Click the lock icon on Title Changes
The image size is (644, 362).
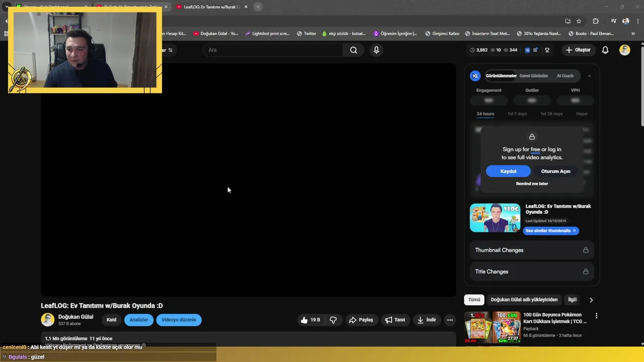point(586,271)
